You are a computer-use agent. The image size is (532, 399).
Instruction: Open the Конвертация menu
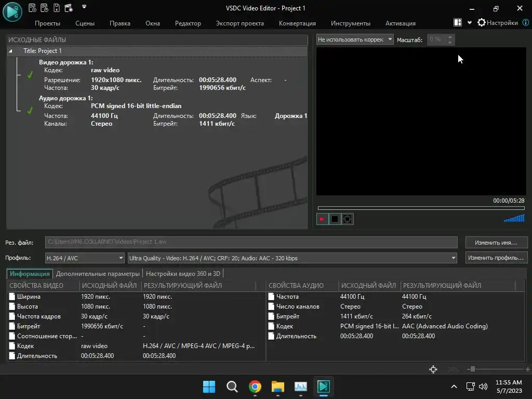coord(297,23)
